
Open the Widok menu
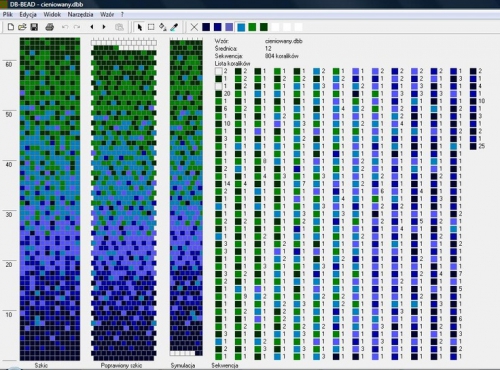(x=52, y=14)
